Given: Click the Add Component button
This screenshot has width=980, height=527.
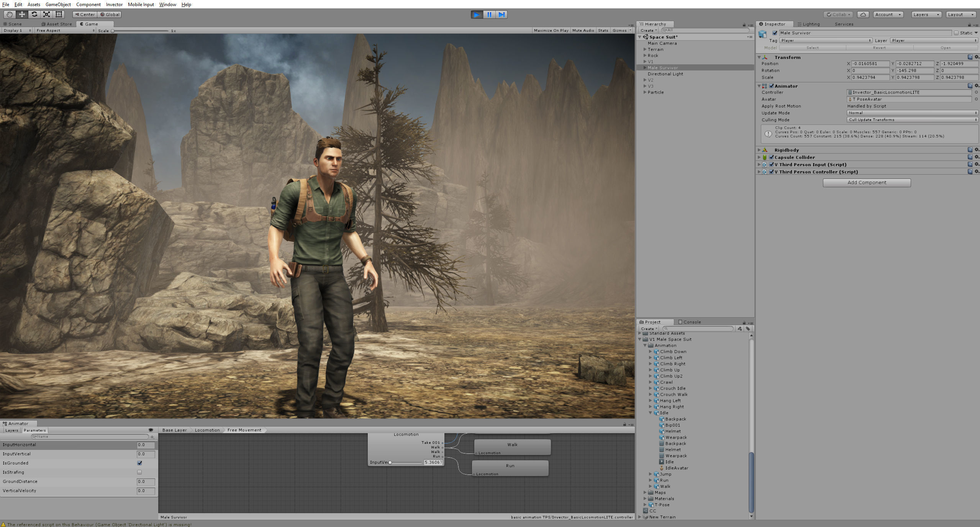Looking at the screenshot, I should (x=867, y=183).
